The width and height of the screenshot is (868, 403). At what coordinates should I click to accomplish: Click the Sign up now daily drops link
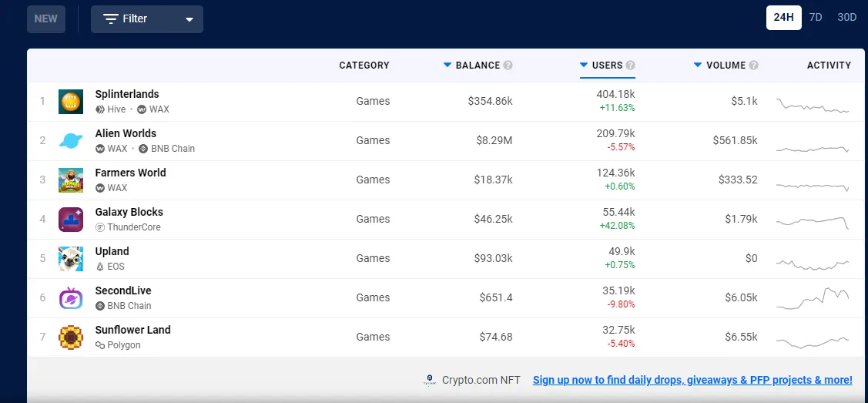[692, 381]
